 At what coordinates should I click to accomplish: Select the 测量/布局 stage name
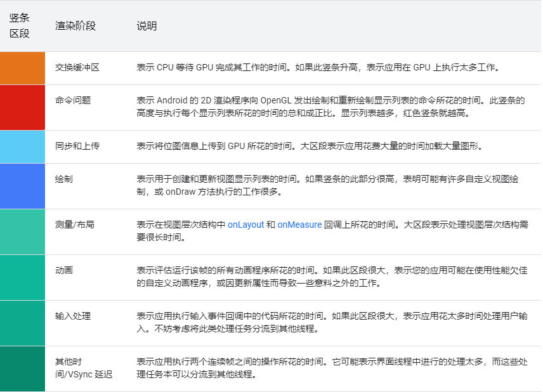pos(74,225)
